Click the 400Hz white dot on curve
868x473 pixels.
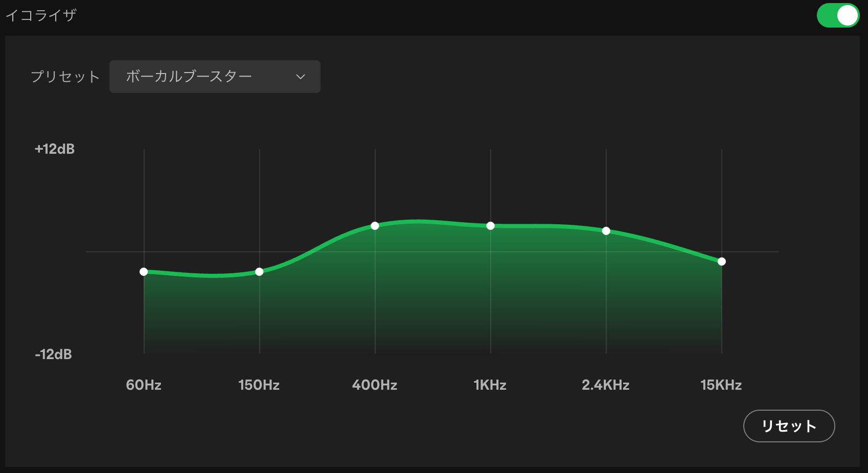click(375, 226)
